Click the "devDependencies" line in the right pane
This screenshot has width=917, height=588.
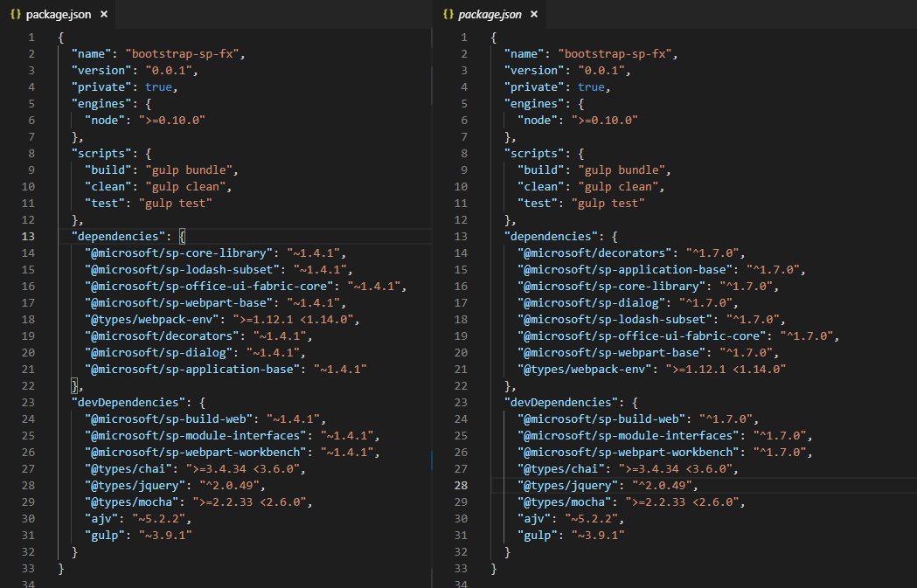[572, 403]
